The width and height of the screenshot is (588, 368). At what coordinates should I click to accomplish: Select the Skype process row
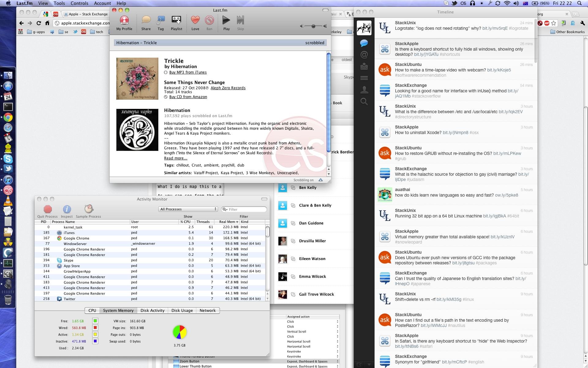[x=150, y=260]
